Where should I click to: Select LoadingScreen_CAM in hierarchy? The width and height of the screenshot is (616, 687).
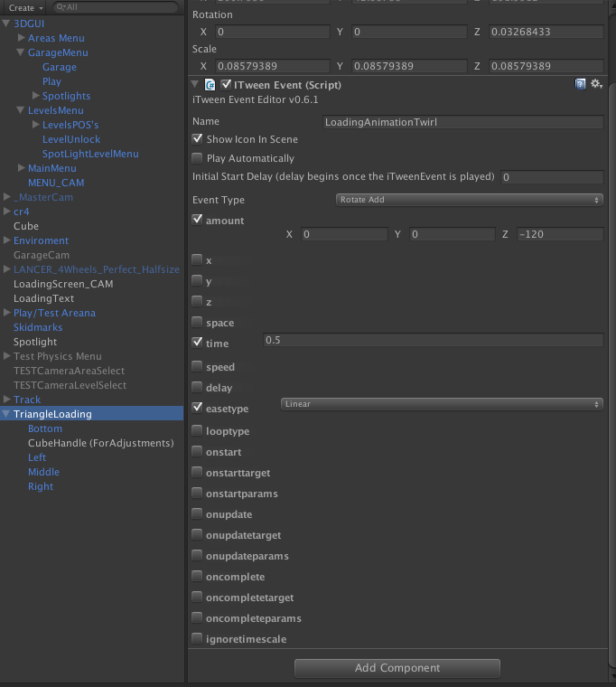[x=63, y=284]
